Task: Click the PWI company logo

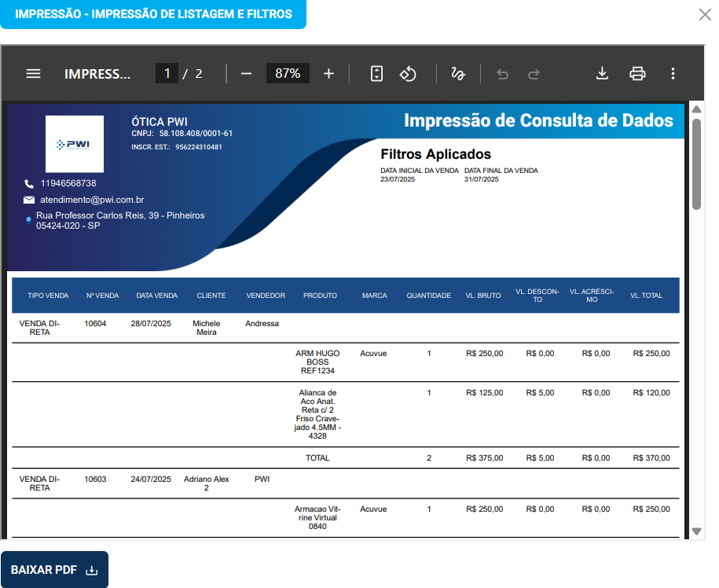Action: (x=75, y=145)
